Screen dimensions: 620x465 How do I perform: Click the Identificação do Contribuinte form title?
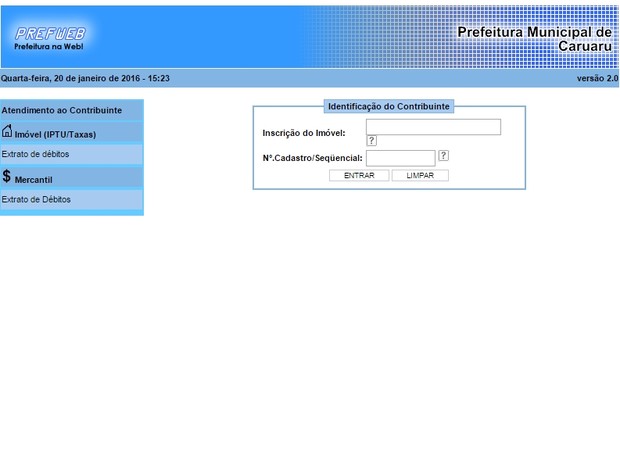pyautogui.click(x=389, y=106)
